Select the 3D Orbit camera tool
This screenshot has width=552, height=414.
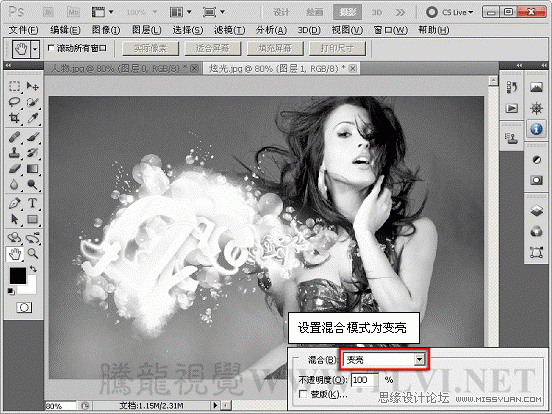[32, 238]
